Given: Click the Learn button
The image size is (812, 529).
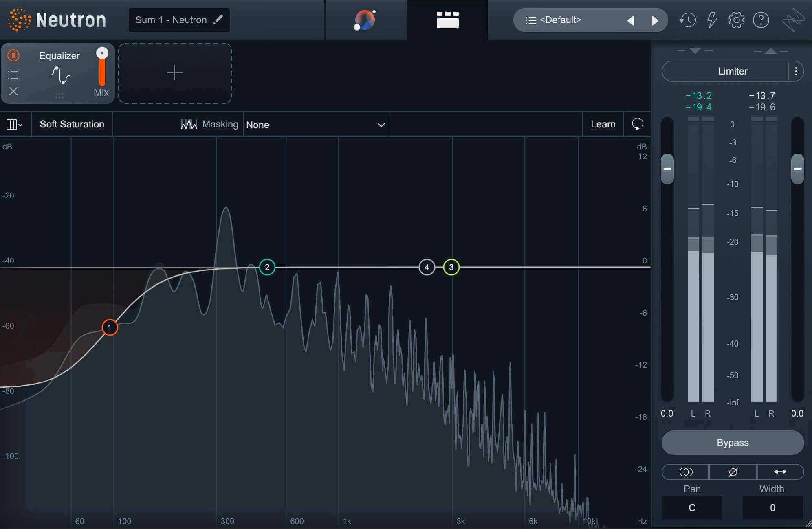Looking at the screenshot, I should click(x=603, y=124).
